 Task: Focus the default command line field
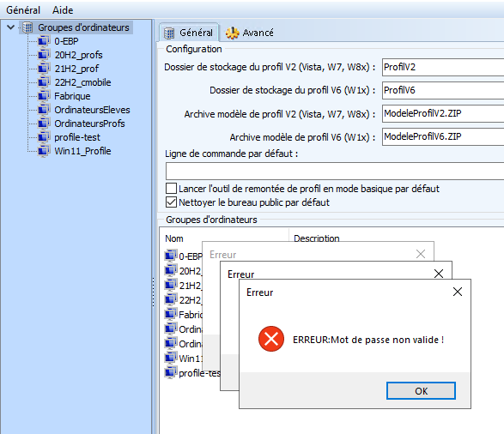point(335,171)
